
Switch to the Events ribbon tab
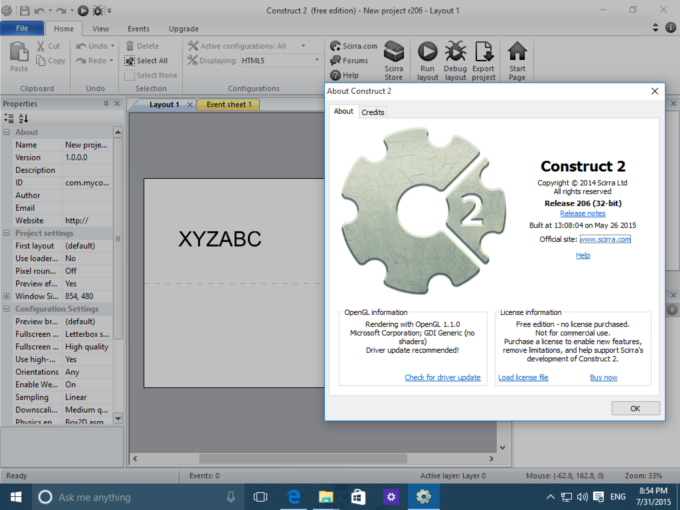(x=138, y=29)
